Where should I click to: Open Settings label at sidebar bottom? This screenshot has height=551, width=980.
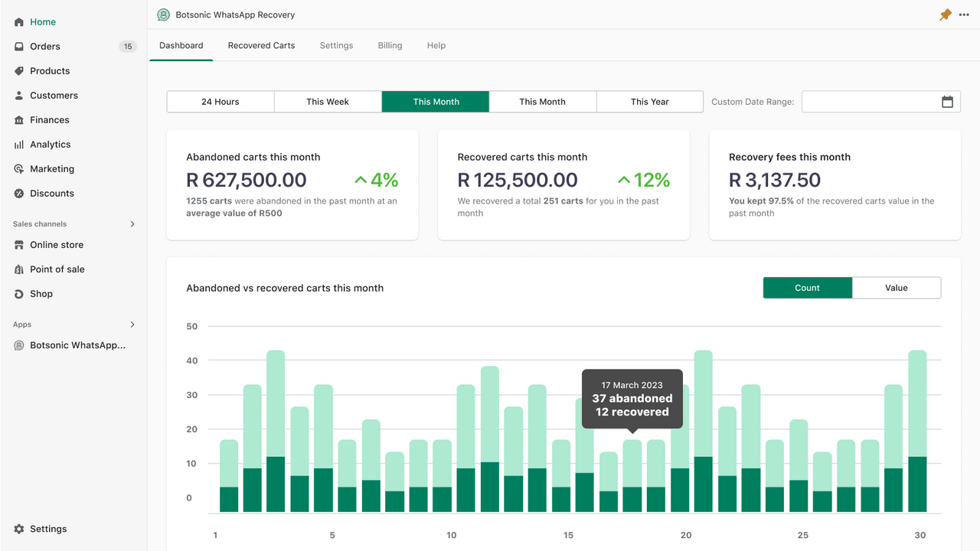[48, 529]
